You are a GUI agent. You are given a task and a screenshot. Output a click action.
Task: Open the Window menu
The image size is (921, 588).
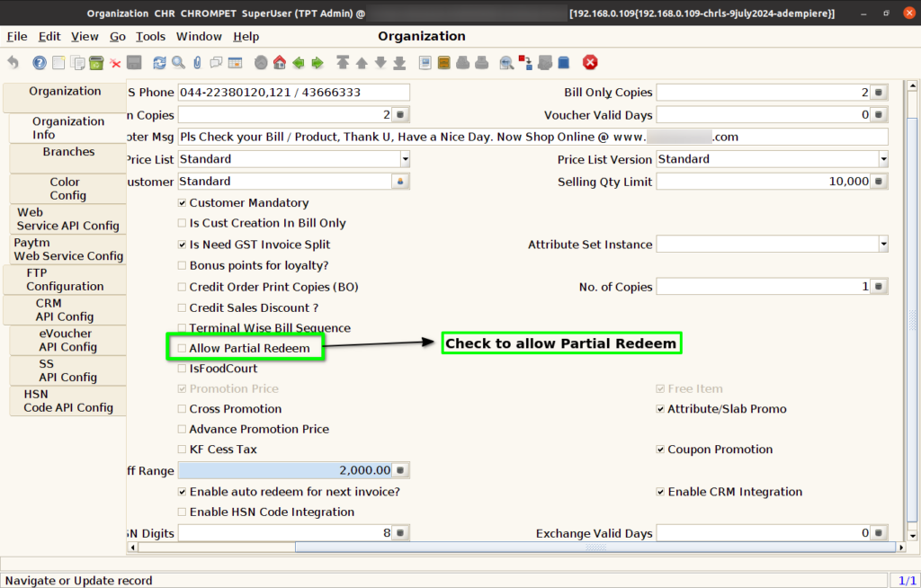tap(199, 37)
